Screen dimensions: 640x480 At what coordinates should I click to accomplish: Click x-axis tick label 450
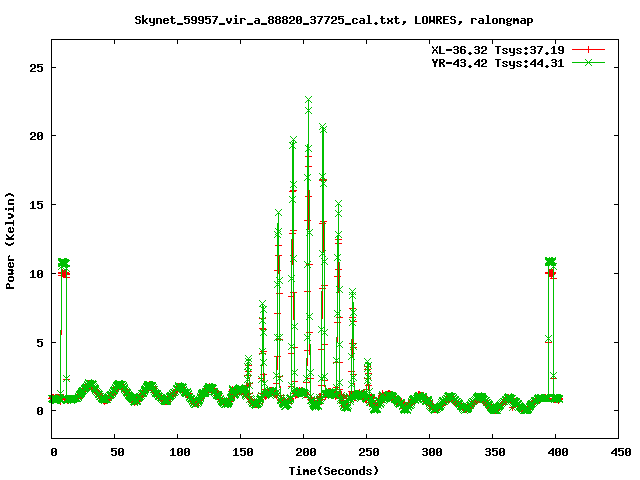621,452
